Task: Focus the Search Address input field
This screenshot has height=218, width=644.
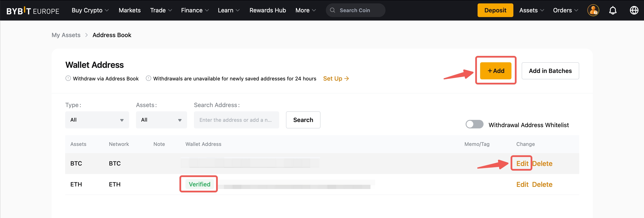Action: coord(236,120)
